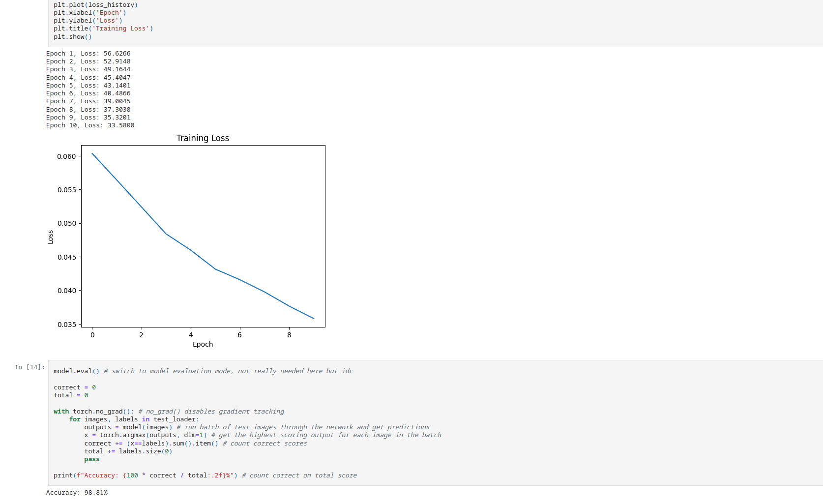Click the 0.055 y-axis tick label
823x504 pixels.
click(66, 190)
